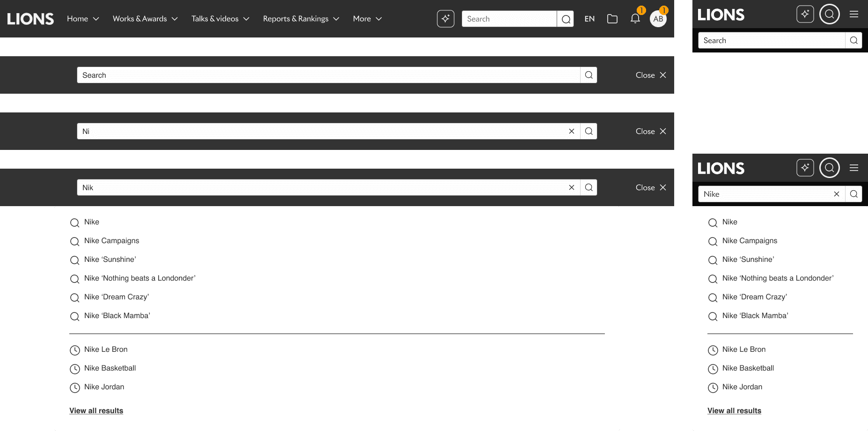Select desktop recent search 'Nike Basketball'
Screen dimensions: 868x431
point(103,368)
